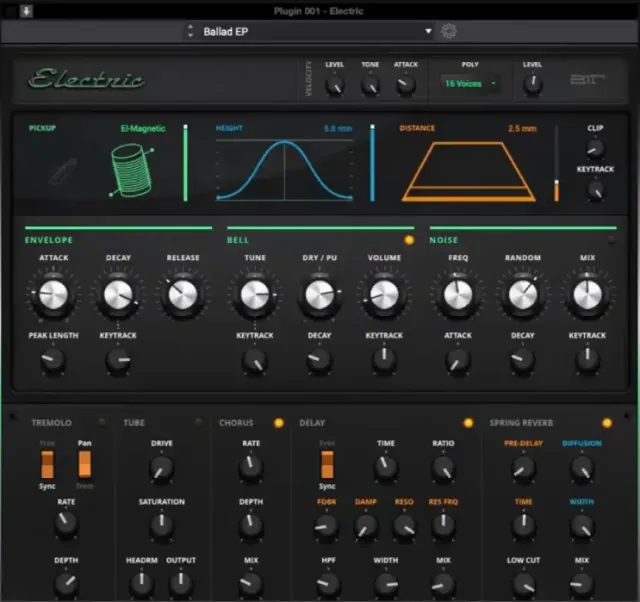The width and height of the screenshot is (640, 602).
Task: Flip the Tremolo Pan/Trem switch
Action: 85,464
